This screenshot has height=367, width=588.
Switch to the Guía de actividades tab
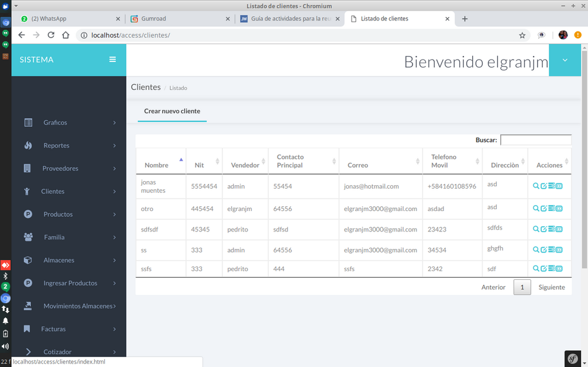290,19
